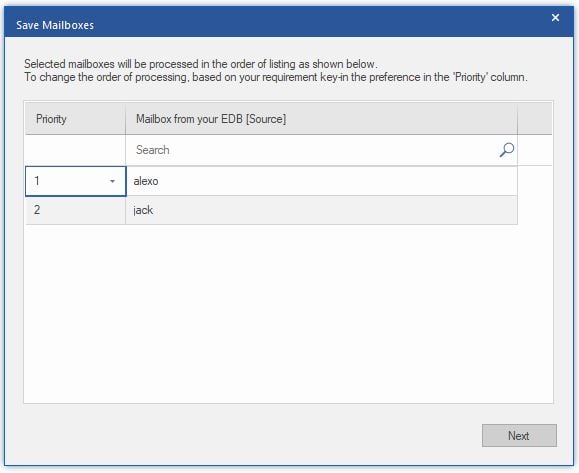Sort by the Priority column header

point(76,119)
